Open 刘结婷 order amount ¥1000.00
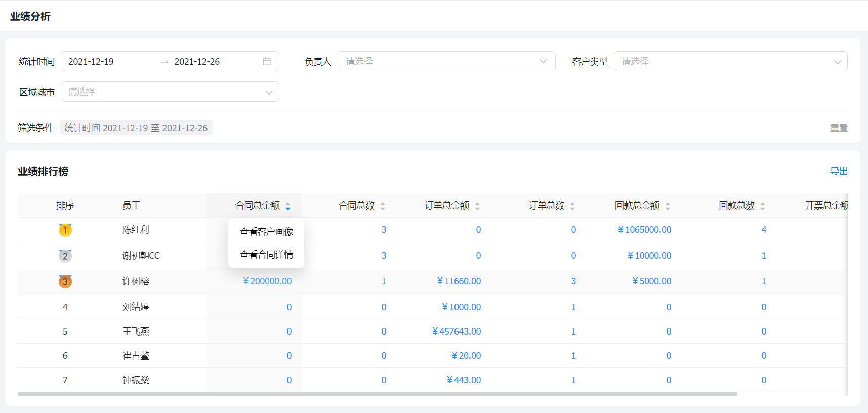 pos(462,307)
